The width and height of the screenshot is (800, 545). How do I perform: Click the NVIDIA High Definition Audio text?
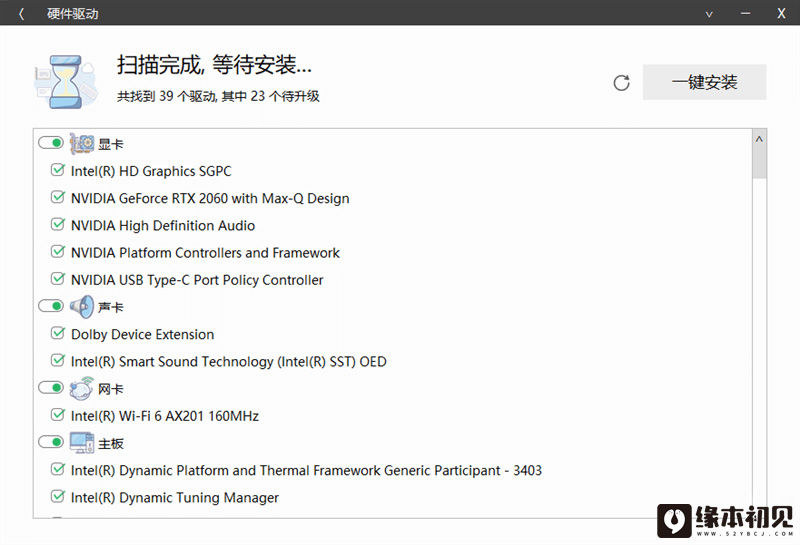(x=163, y=226)
